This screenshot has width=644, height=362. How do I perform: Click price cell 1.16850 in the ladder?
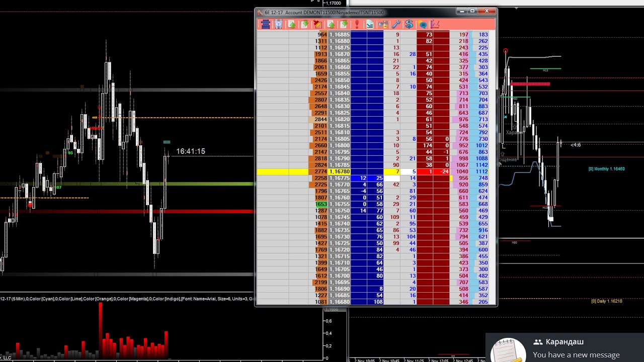coord(340,80)
